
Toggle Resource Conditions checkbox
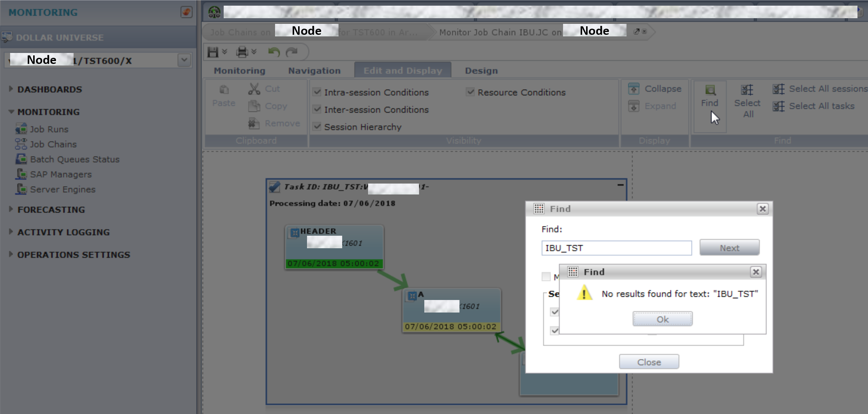tap(470, 92)
